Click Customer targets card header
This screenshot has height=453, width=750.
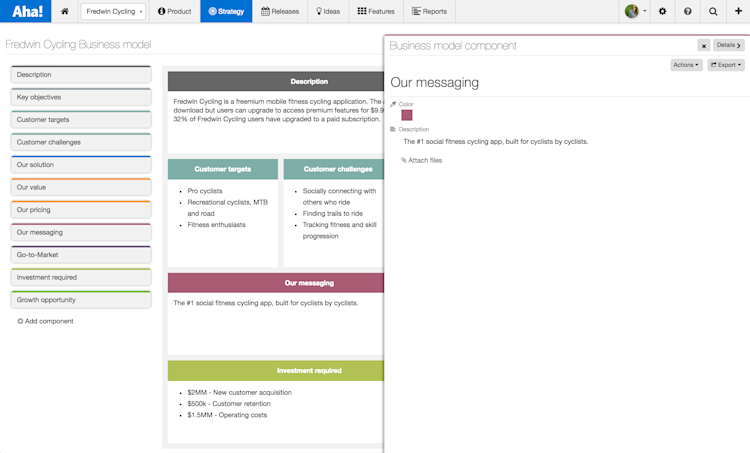(x=222, y=169)
